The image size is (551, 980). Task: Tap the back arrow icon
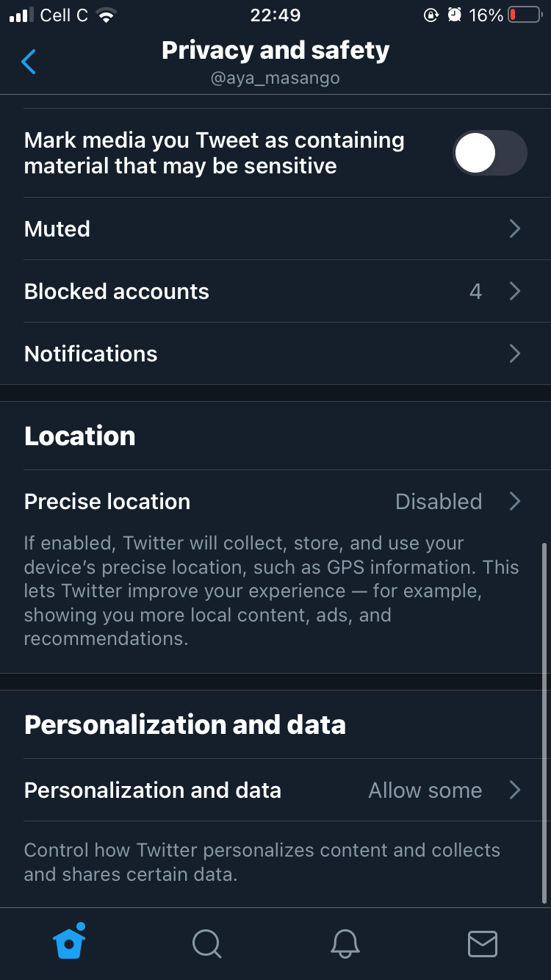(x=29, y=62)
